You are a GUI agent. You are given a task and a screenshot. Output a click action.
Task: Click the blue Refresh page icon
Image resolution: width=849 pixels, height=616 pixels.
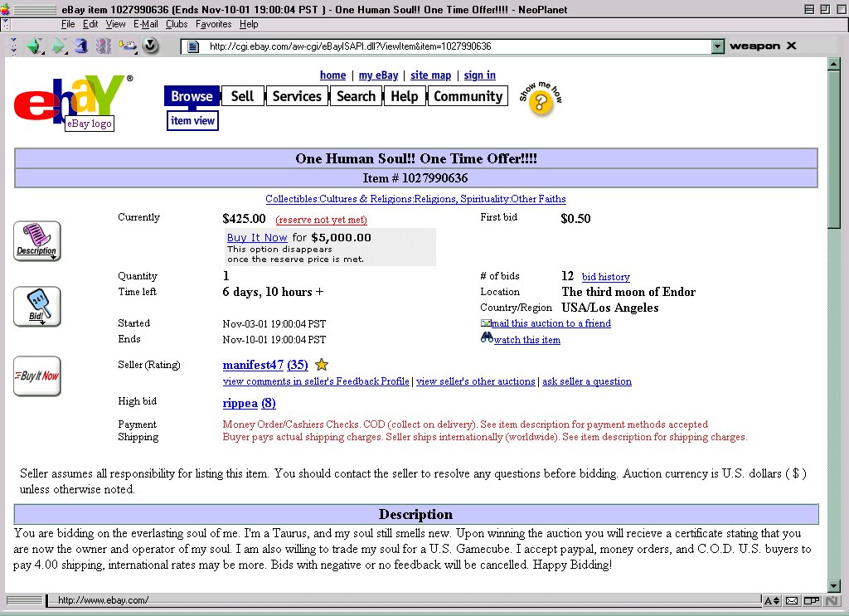click(x=80, y=46)
